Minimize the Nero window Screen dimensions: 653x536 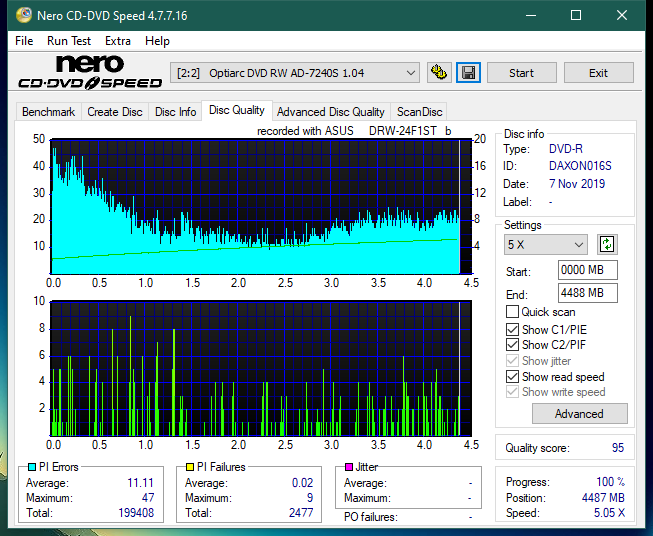coord(531,15)
